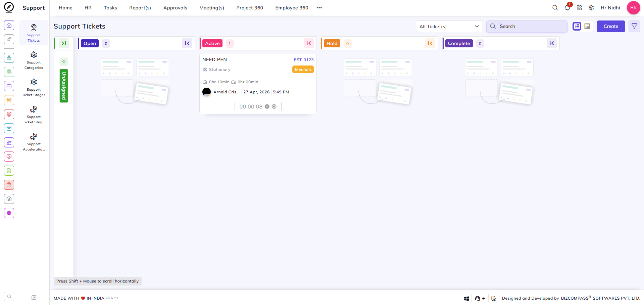Image resolution: width=644 pixels, height=305 pixels.
Task: Select Support Tickets sidebar item
Action: click(x=34, y=33)
